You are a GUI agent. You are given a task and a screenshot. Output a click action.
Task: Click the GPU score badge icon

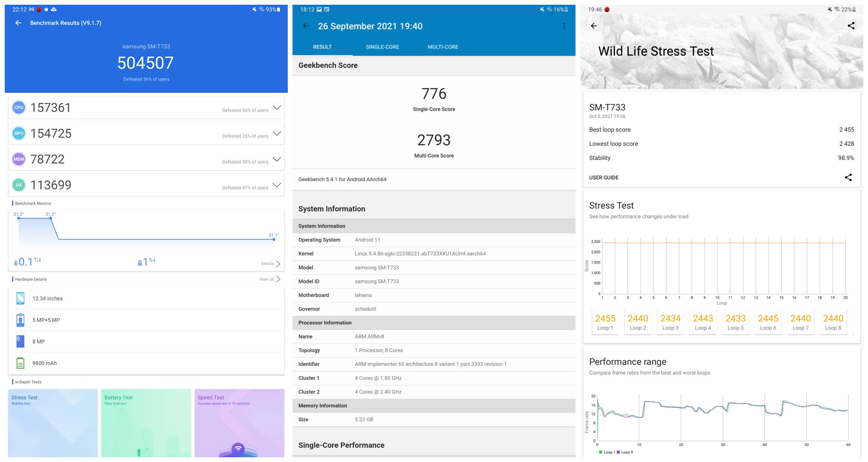coord(18,133)
